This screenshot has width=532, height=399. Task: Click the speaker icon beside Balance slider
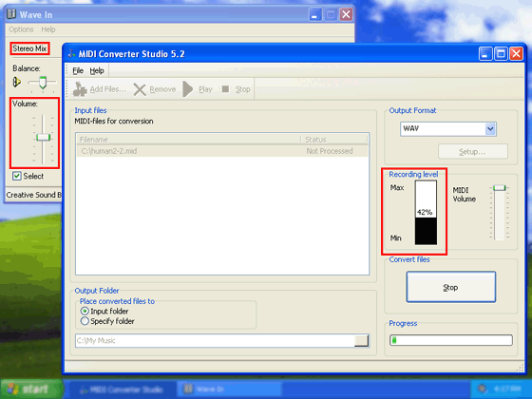(17, 82)
